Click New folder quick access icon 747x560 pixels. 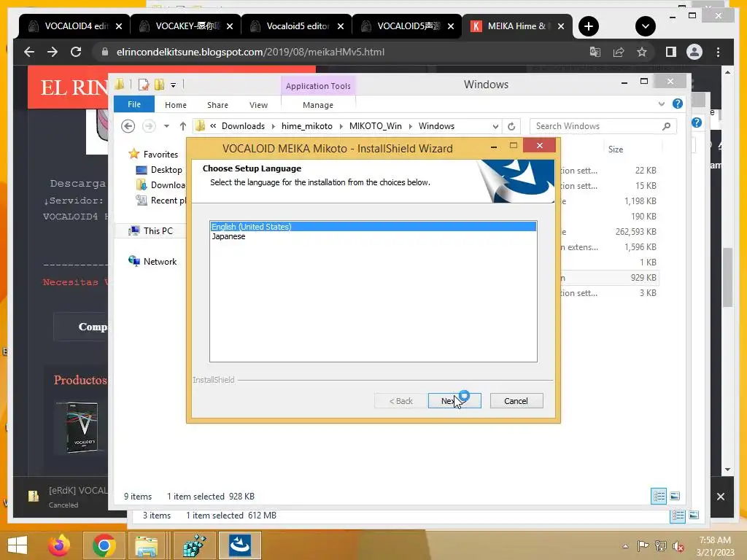pyautogui.click(x=159, y=85)
